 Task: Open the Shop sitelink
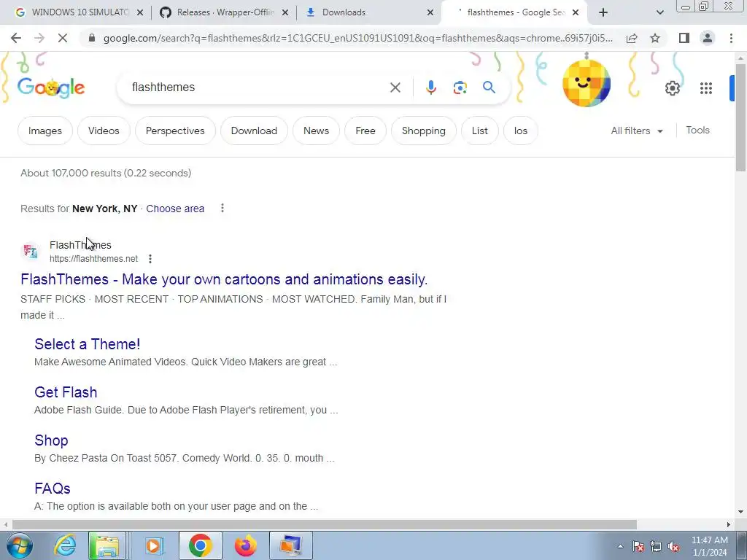pos(51,440)
